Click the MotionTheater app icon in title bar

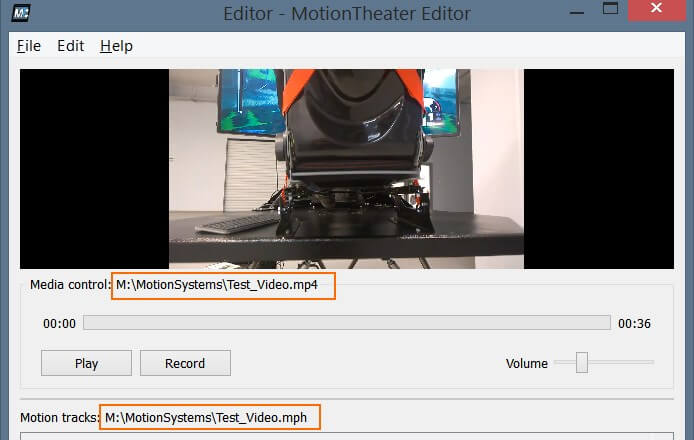pos(21,12)
